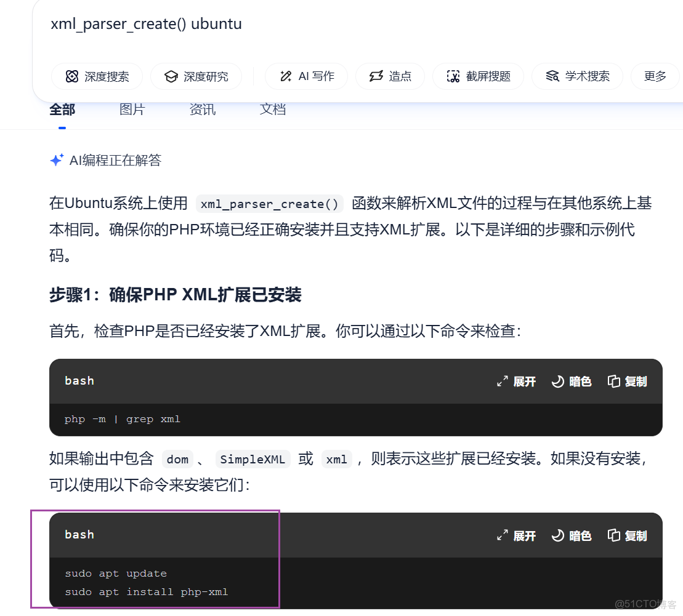The image size is (683, 616).
Task: Copy the php -m grep xml command
Action: pos(627,381)
